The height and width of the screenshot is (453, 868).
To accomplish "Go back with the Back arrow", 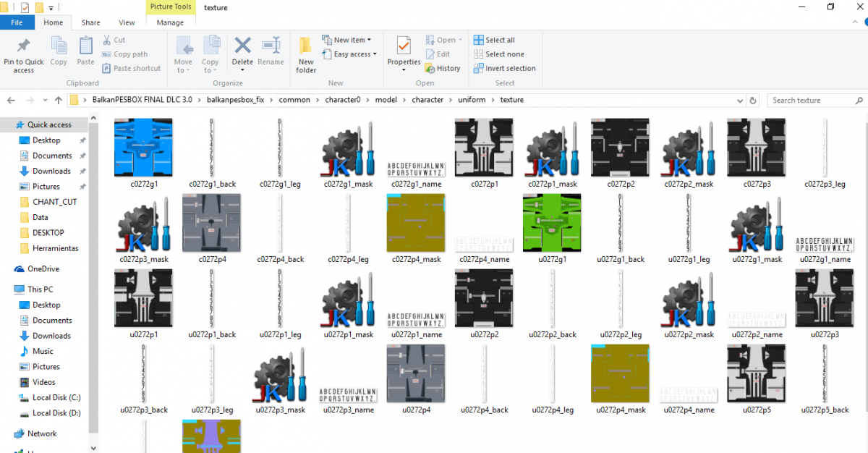I will click(12, 100).
